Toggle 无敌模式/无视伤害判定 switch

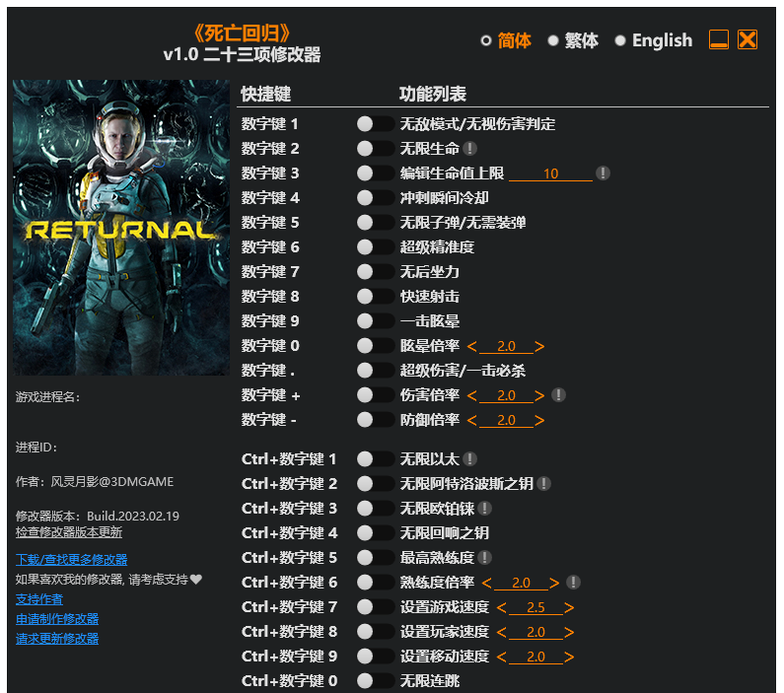[x=376, y=124]
